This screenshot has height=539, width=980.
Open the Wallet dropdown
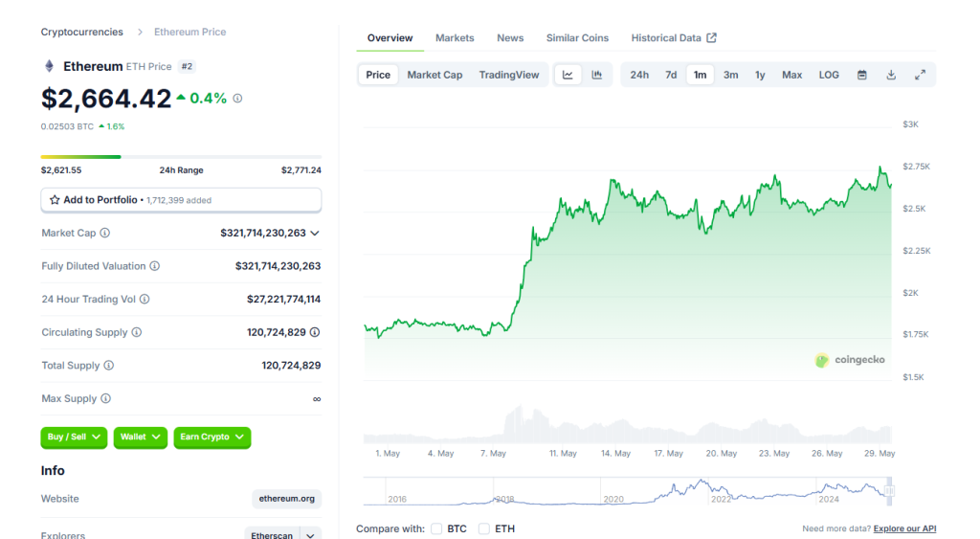[x=141, y=438]
